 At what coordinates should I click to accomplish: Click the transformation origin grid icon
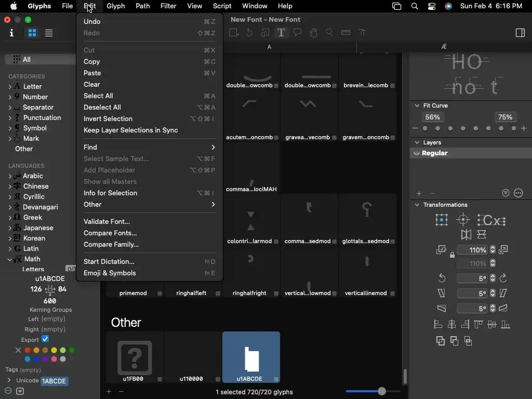coord(442,220)
